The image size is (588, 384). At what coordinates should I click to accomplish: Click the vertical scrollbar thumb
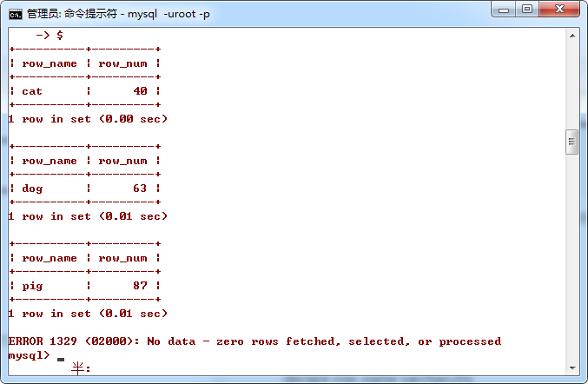click(571, 142)
